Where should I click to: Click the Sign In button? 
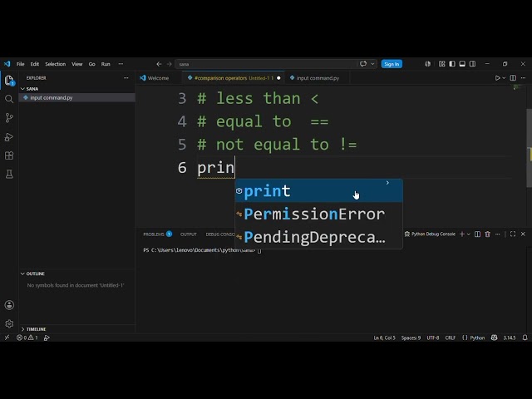point(392,64)
